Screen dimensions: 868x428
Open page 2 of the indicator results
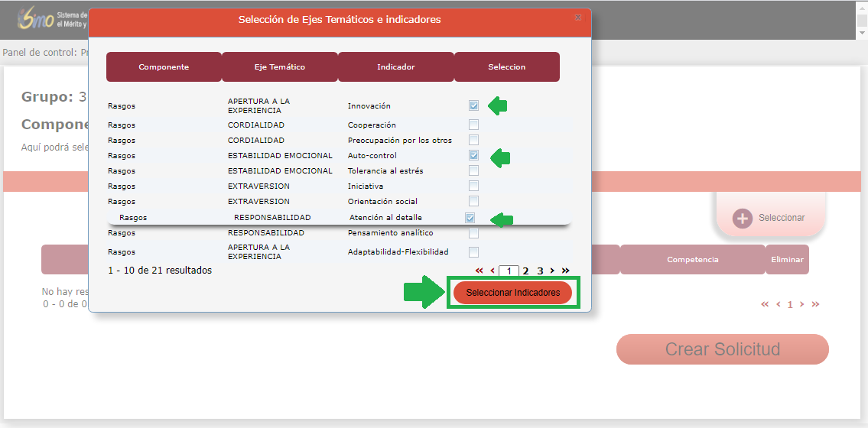pyautogui.click(x=526, y=271)
